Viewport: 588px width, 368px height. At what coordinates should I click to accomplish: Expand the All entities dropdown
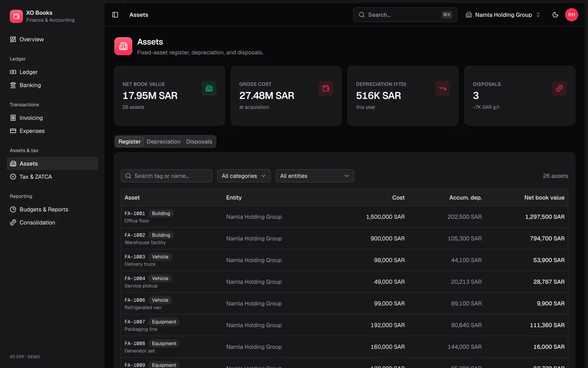[315, 176]
